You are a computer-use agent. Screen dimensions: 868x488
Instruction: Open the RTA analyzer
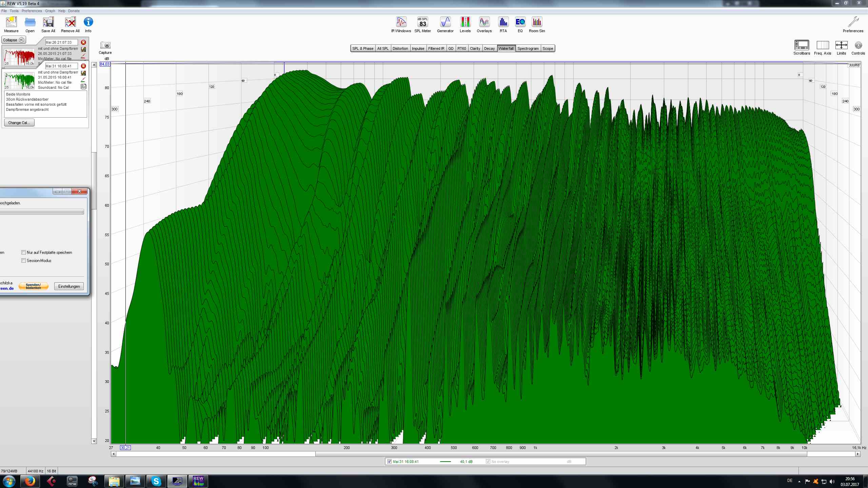[x=503, y=22]
